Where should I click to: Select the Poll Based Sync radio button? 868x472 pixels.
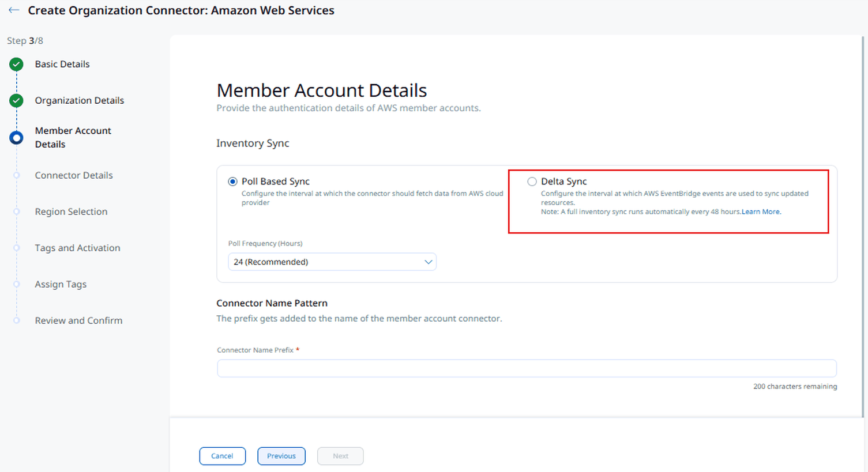pyautogui.click(x=232, y=182)
